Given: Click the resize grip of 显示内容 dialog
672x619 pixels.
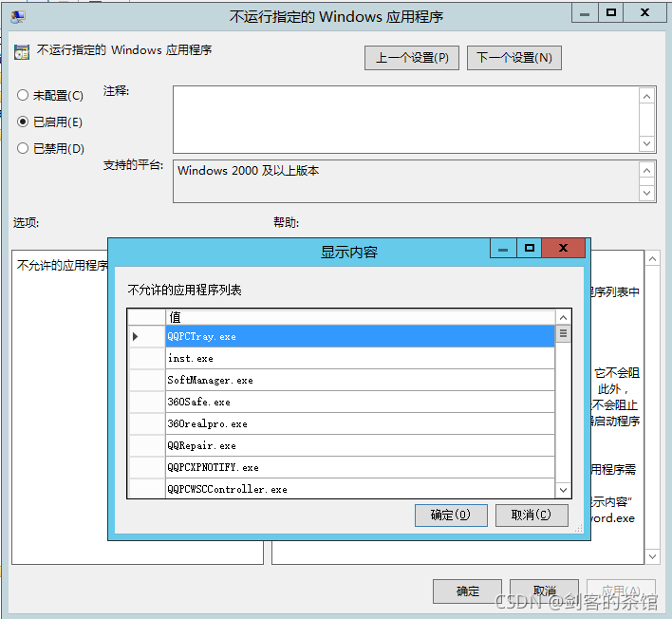Looking at the screenshot, I should point(579,529).
